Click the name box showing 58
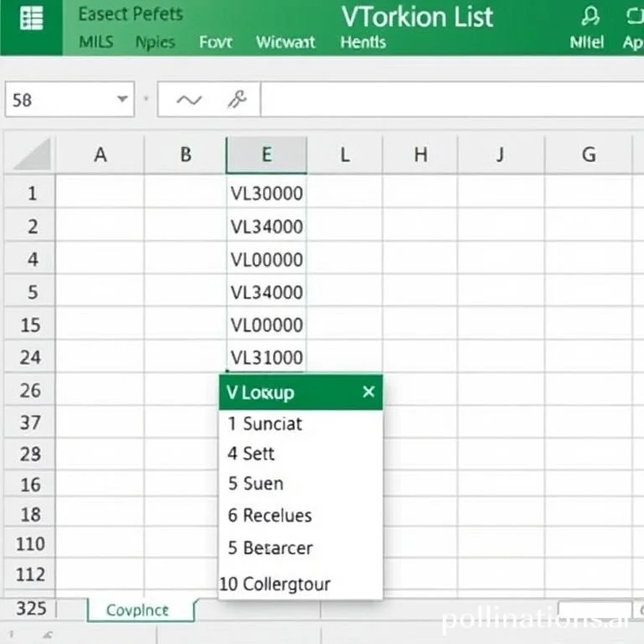 (x=70, y=100)
